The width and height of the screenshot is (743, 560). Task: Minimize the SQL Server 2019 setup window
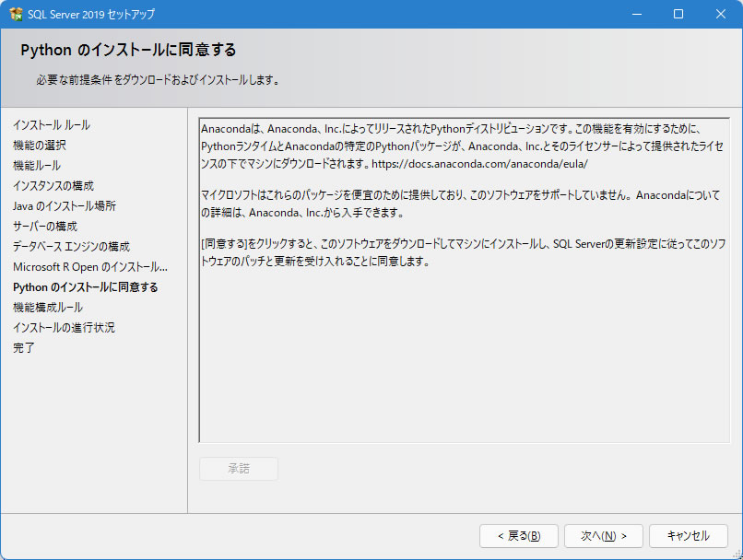(636, 15)
